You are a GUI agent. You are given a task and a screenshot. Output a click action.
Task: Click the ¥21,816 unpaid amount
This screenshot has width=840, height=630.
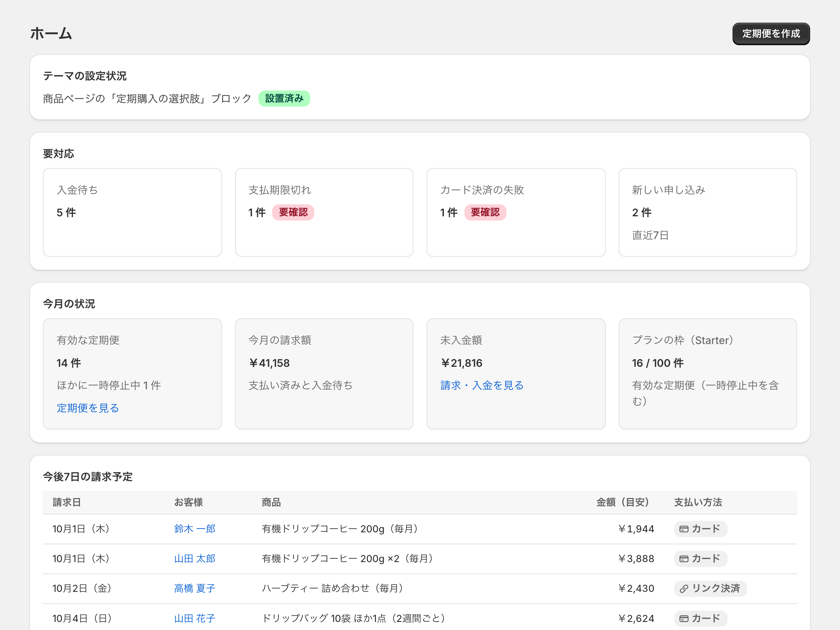click(461, 363)
